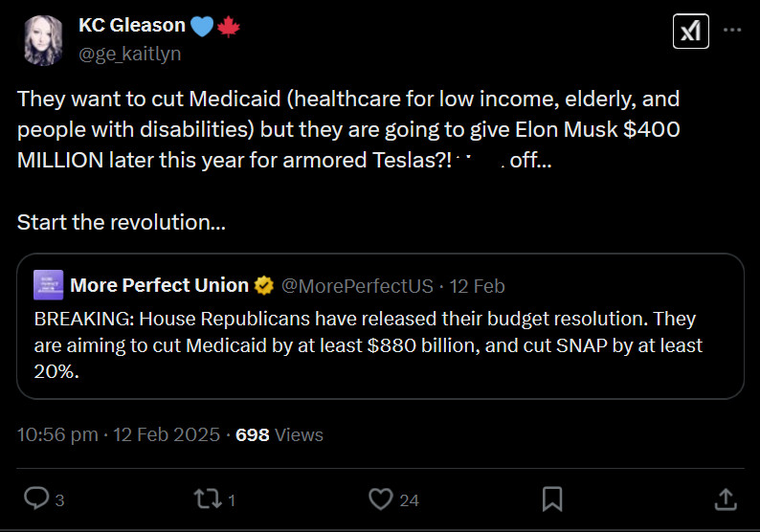Open the @ge_kaitlyn handle link
This screenshot has width=760, height=532.
coord(129,54)
